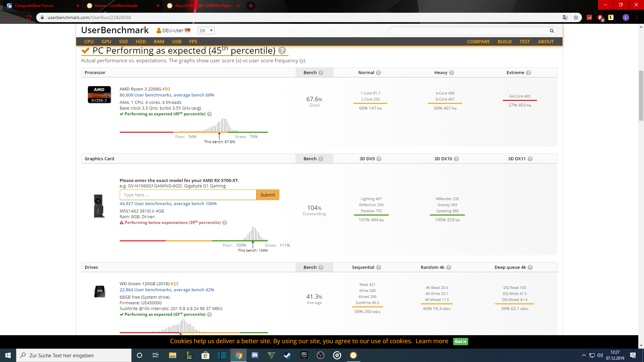Click the search magnifier icon
This screenshot has width=644, height=362.
[x=552, y=31]
